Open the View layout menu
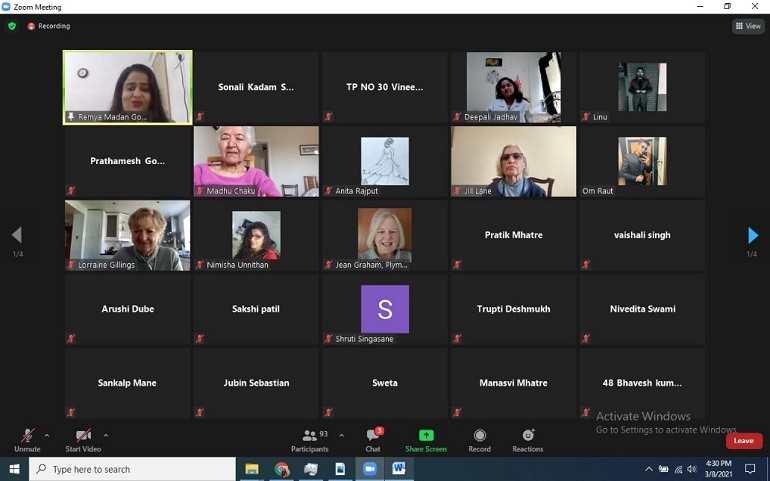This screenshot has width=770, height=481. (748, 26)
